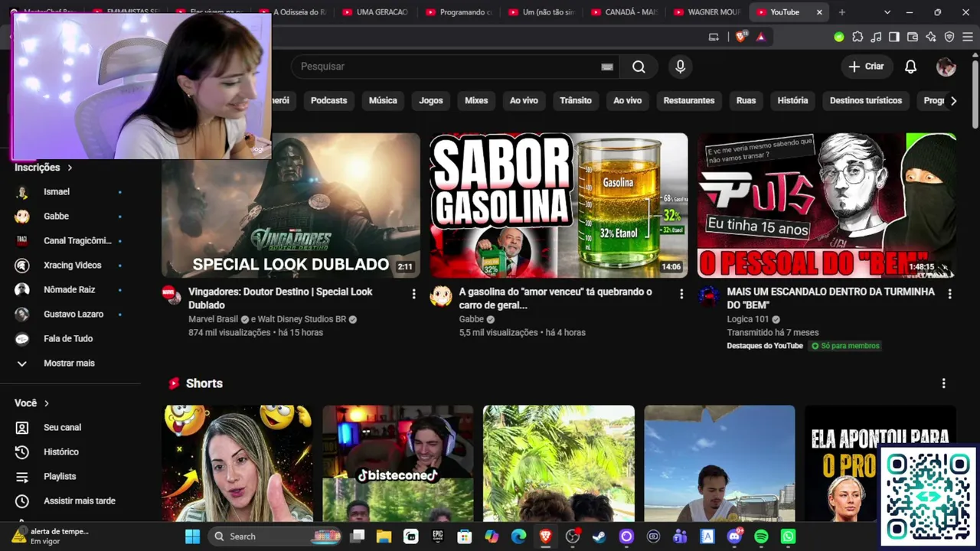The image size is (980, 551).
Task: Open options for Vingadores Doutor Destino video
Action: tap(413, 294)
